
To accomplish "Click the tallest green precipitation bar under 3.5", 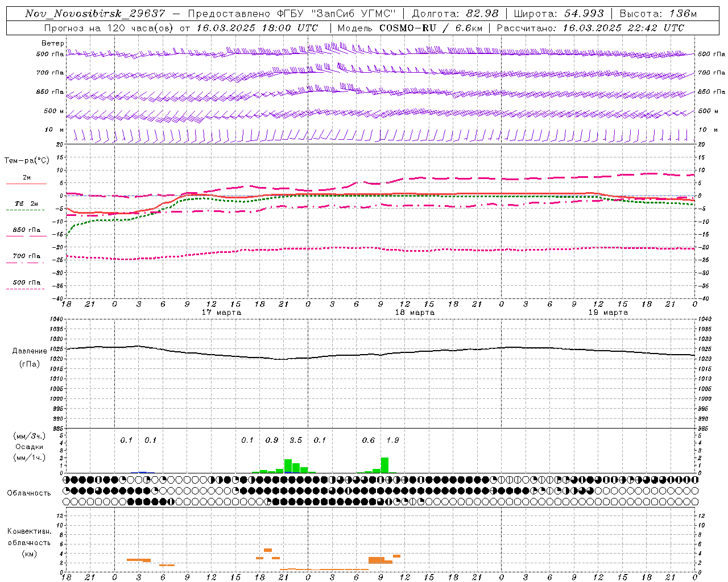I will pos(288,466).
